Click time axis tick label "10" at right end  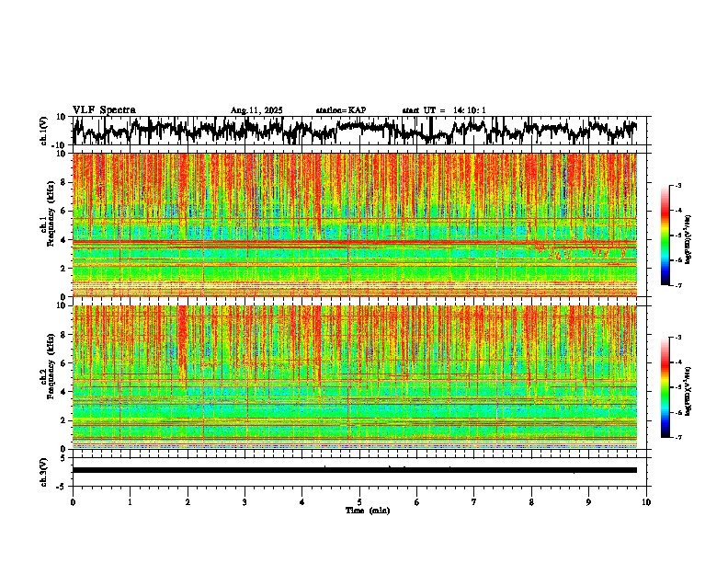646,502
